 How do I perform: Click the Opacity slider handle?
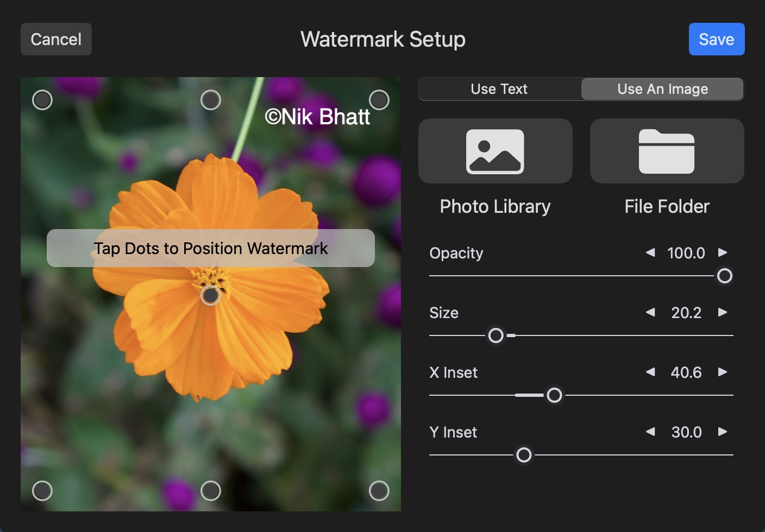pyautogui.click(x=725, y=276)
